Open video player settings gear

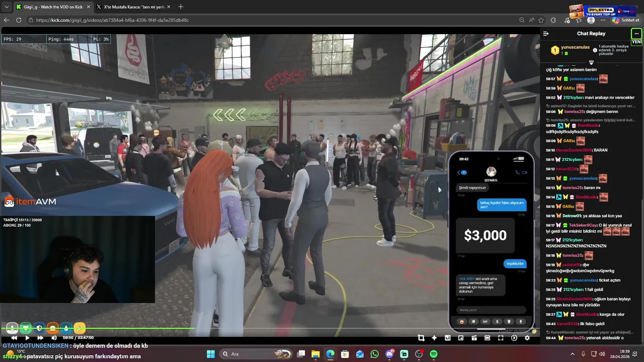pyautogui.click(x=527, y=338)
